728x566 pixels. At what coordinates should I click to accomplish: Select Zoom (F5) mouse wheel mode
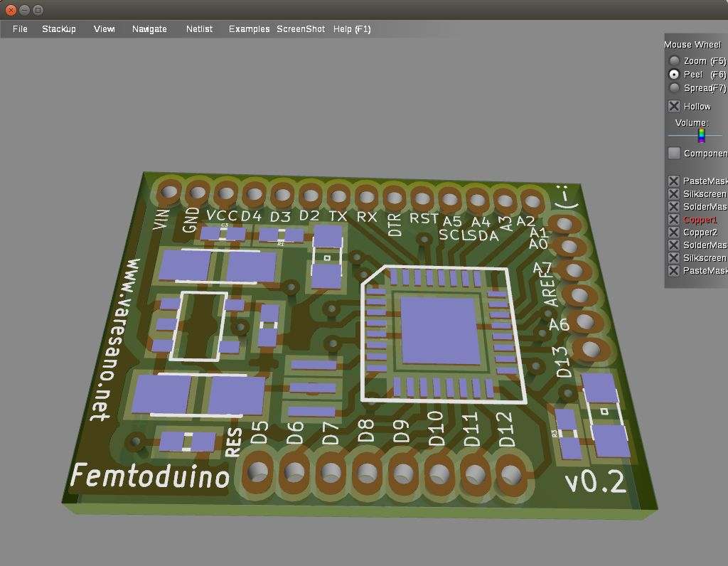[674, 61]
